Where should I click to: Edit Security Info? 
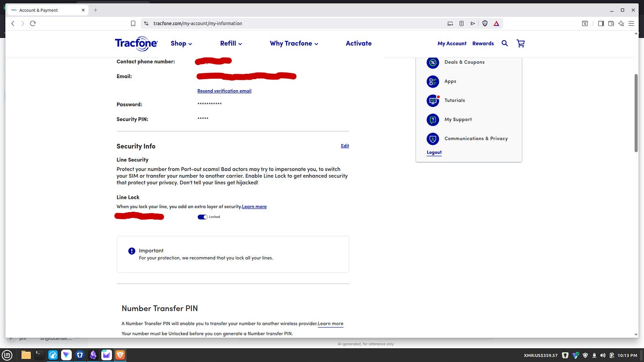345,146
